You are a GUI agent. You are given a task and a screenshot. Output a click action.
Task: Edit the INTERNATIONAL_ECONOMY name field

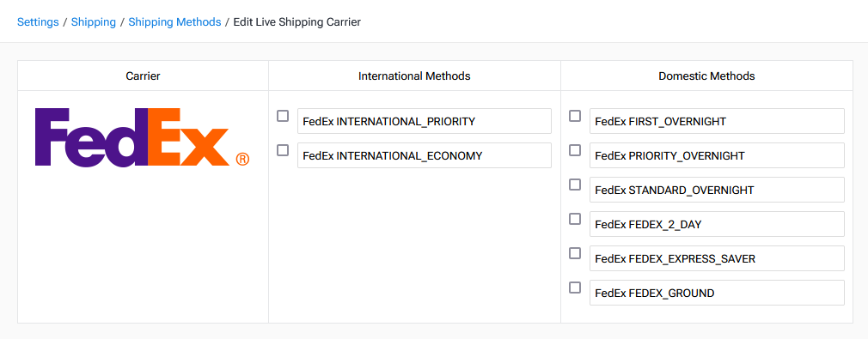[x=425, y=155]
